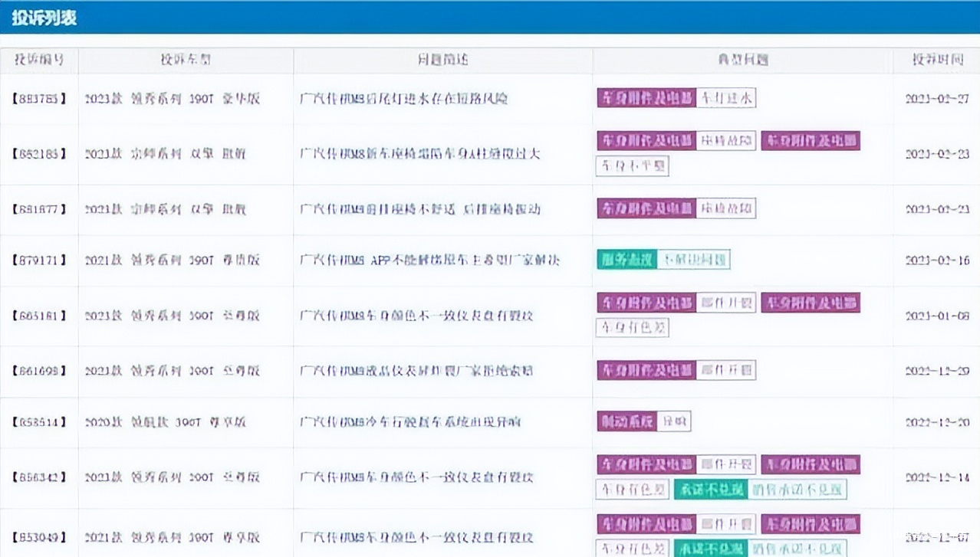Click the 不解决问题 tag
Viewport: 980px width, 557px height.
694,260
